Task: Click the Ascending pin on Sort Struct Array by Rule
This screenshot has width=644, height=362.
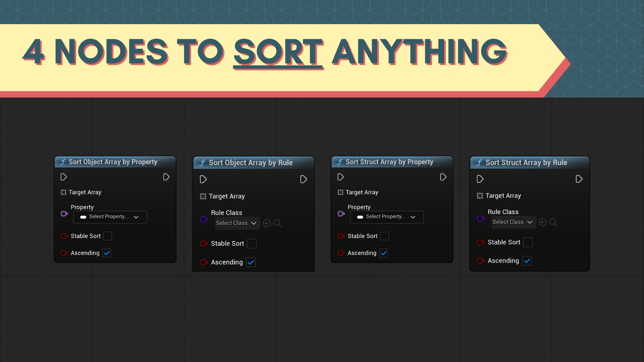Action: coord(480,260)
